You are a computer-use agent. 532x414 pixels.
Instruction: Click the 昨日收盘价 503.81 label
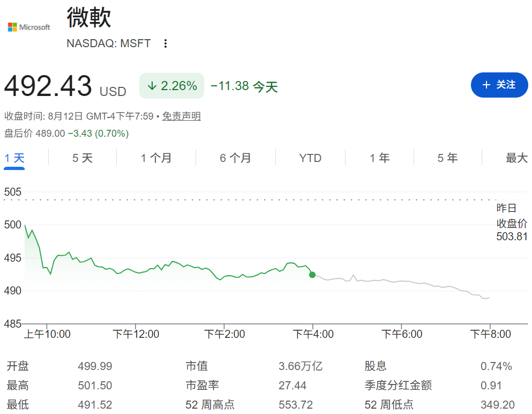point(512,222)
